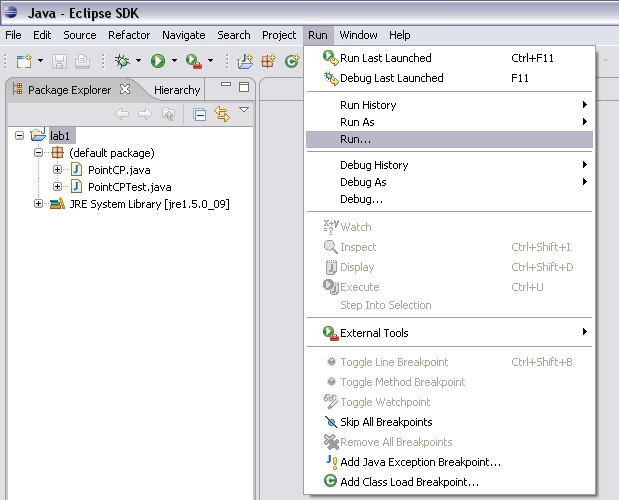Open the Run As submenu
619x500 pixels.
click(449, 122)
